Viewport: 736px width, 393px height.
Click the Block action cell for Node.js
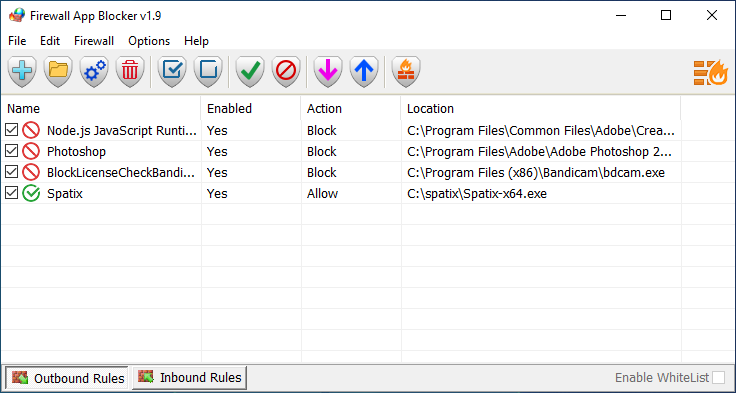click(x=322, y=131)
